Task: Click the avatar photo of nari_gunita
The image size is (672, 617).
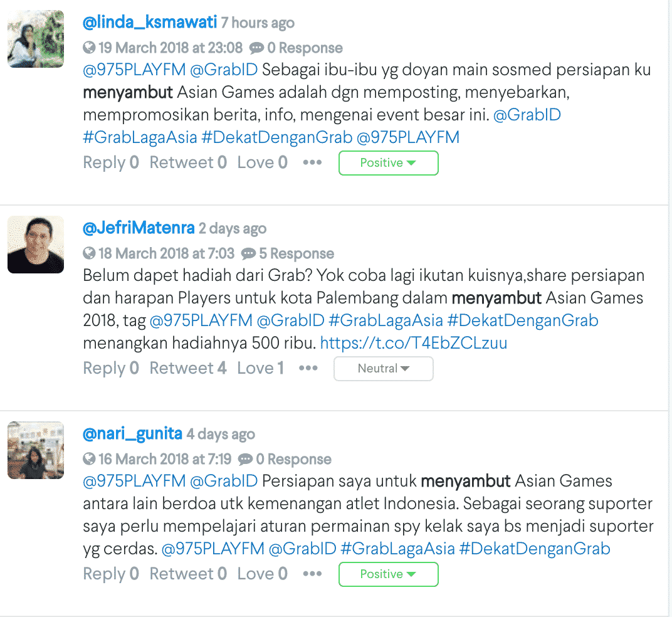Action: coord(36,450)
